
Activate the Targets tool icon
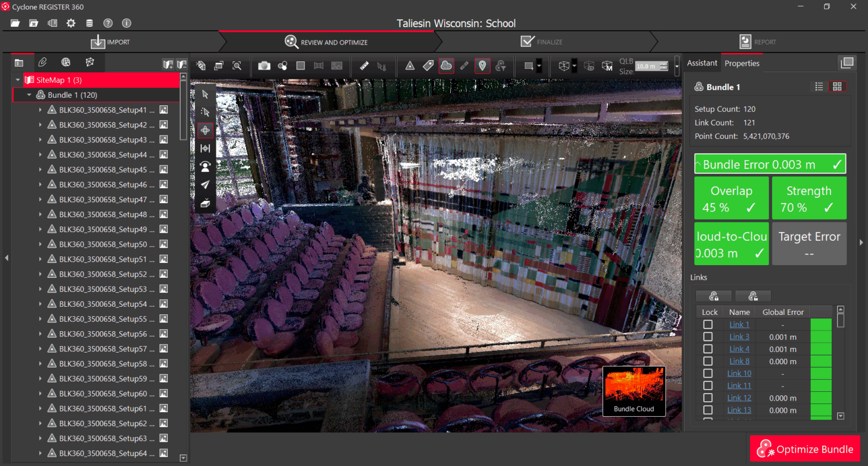(410, 65)
